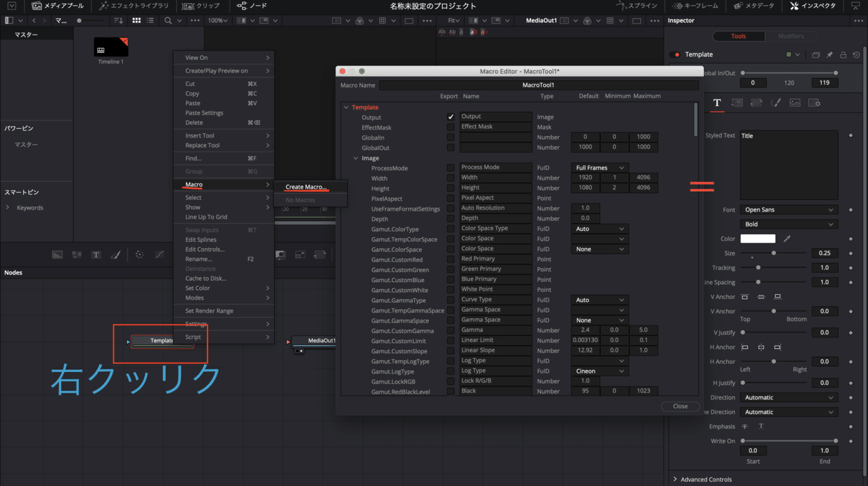
Task: Open the Direction Automatic dropdown
Action: pyautogui.click(x=789, y=398)
